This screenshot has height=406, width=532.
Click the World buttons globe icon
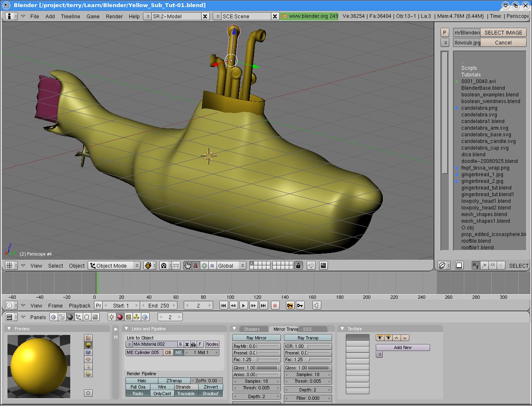[144, 317]
